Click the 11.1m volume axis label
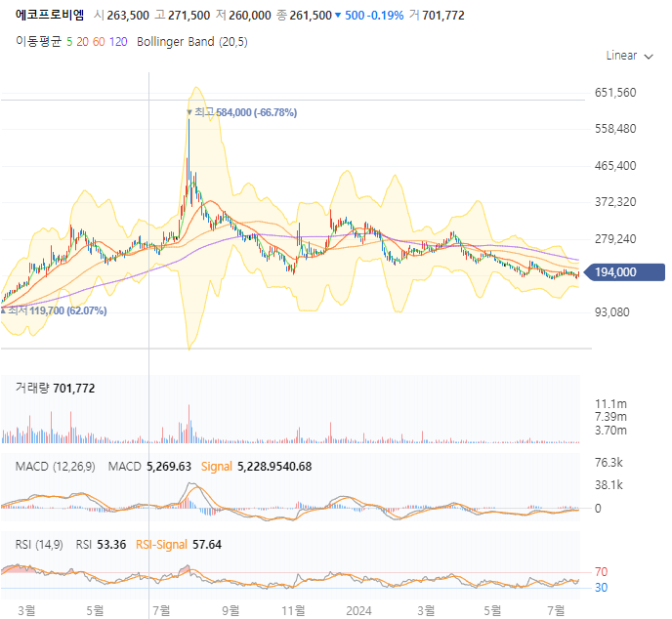The image size is (672, 619). coord(610,404)
